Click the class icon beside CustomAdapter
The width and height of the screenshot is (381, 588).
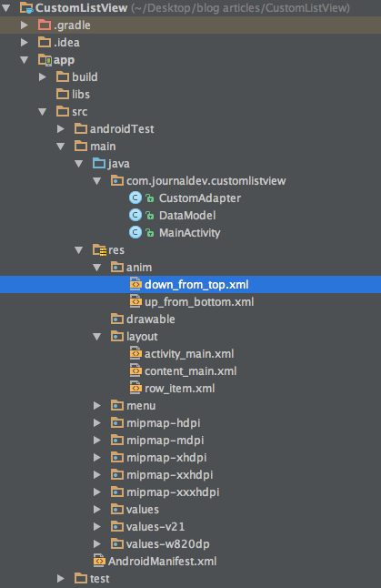tap(135, 198)
